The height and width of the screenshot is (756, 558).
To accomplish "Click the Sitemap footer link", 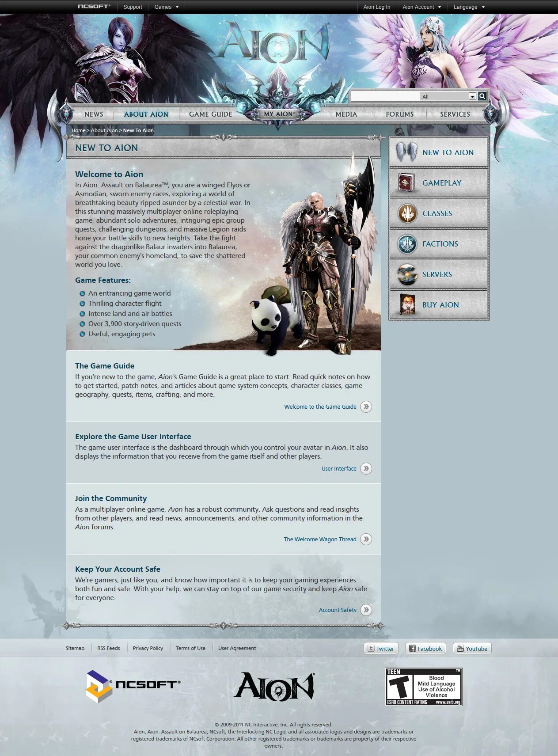I will [75, 648].
